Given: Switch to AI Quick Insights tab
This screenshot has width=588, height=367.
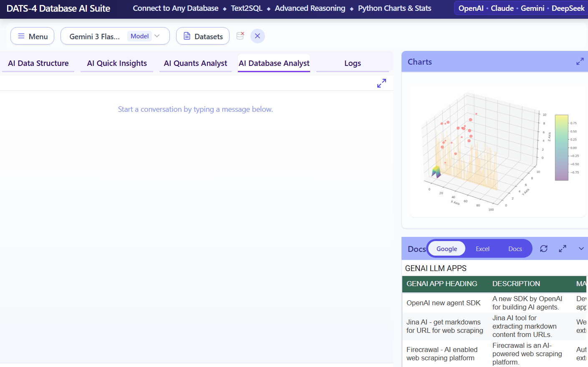Looking at the screenshot, I should (117, 63).
